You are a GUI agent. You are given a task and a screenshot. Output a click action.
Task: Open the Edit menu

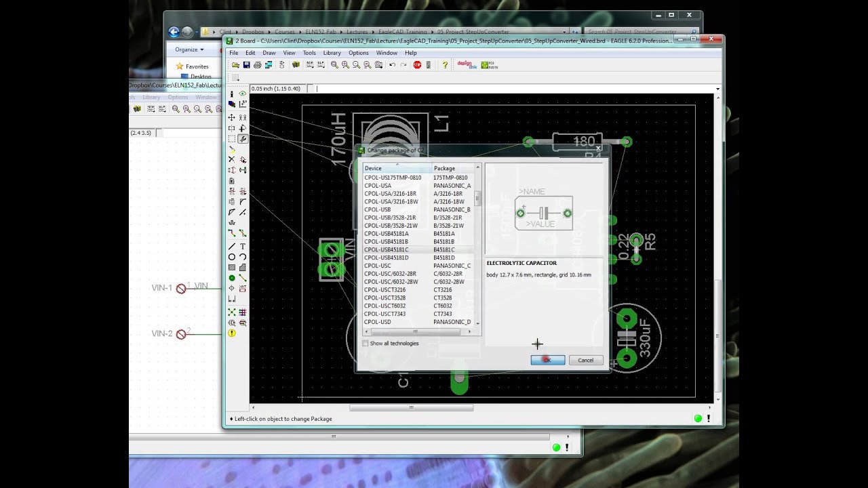pyautogui.click(x=250, y=53)
